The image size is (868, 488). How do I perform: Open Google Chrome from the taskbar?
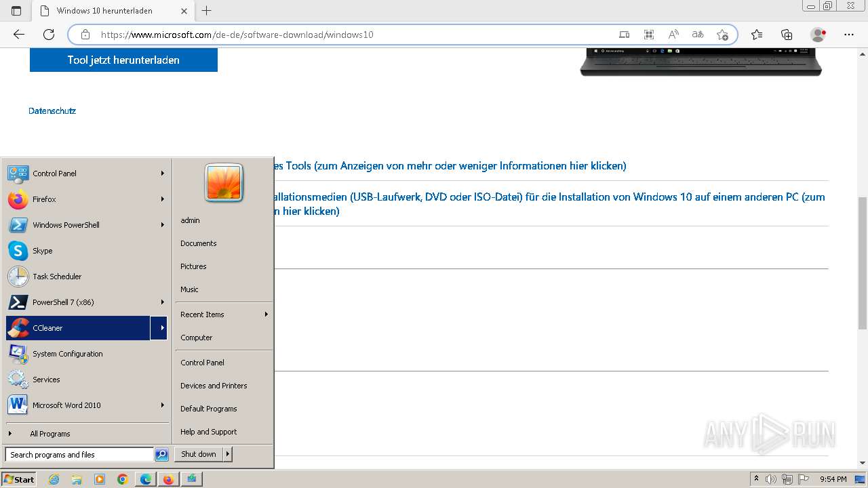pos(123,479)
